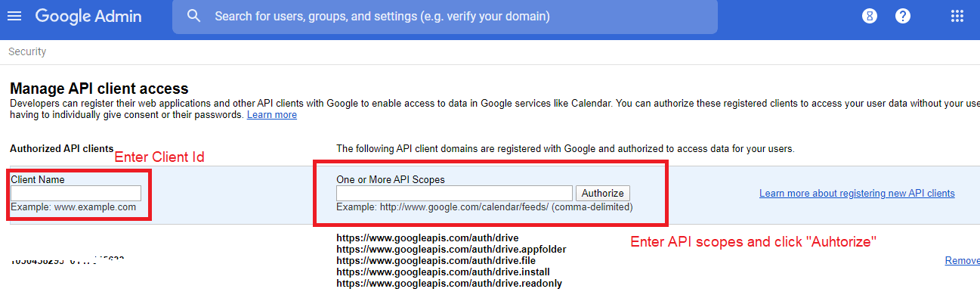Open the Learn more link
The image size is (980, 295).
pos(272,115)
